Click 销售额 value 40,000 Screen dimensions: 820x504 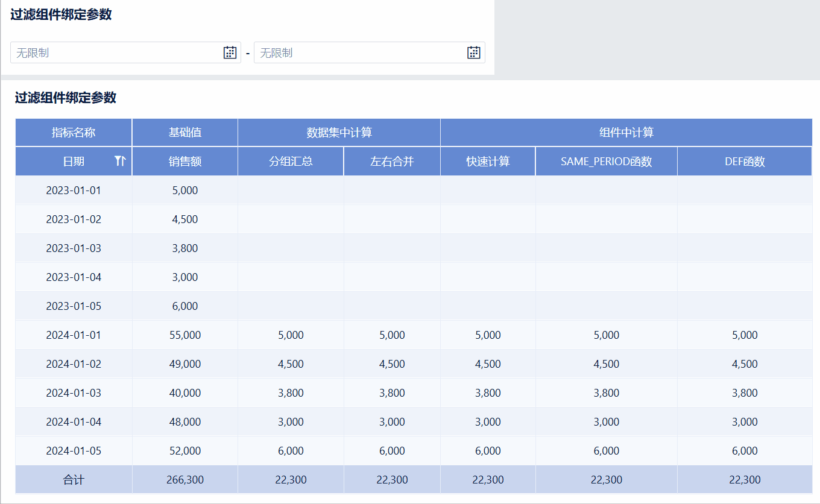(185, 393)
